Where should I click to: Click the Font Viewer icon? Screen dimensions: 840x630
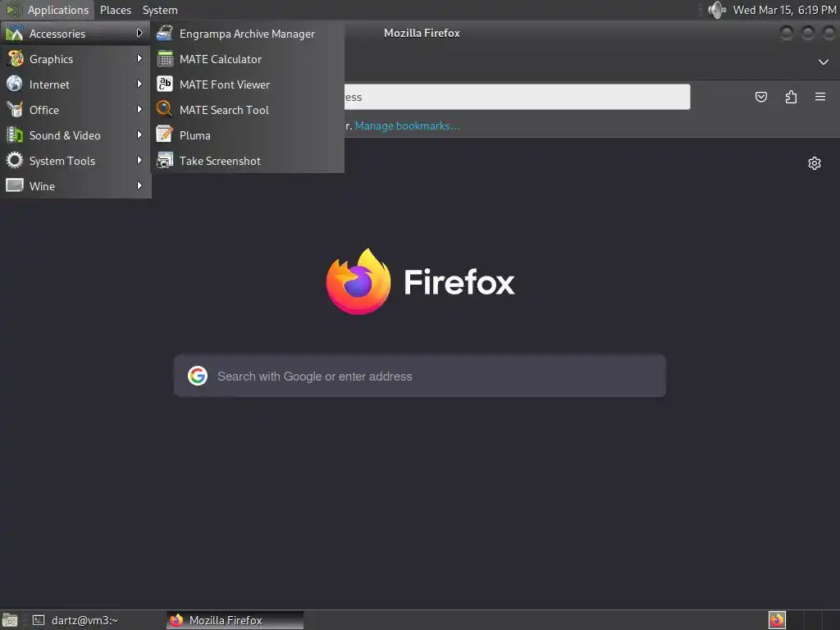164,84
